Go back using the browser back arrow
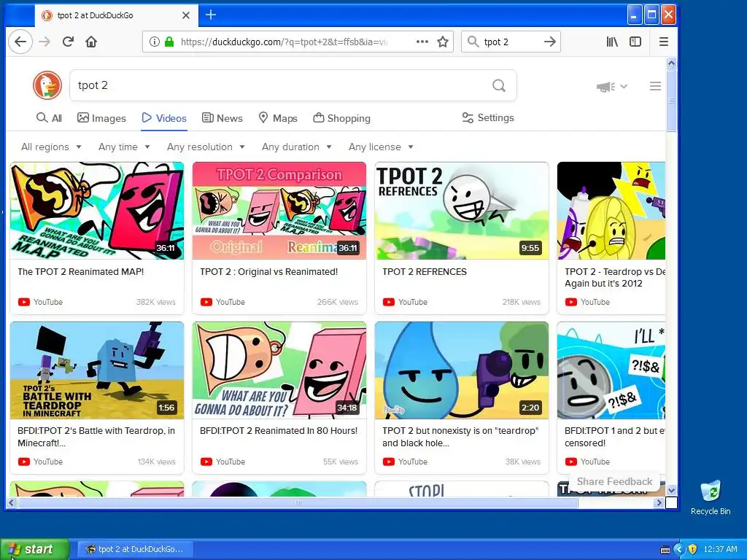The image size is (747, 560). tap(20, 42)
